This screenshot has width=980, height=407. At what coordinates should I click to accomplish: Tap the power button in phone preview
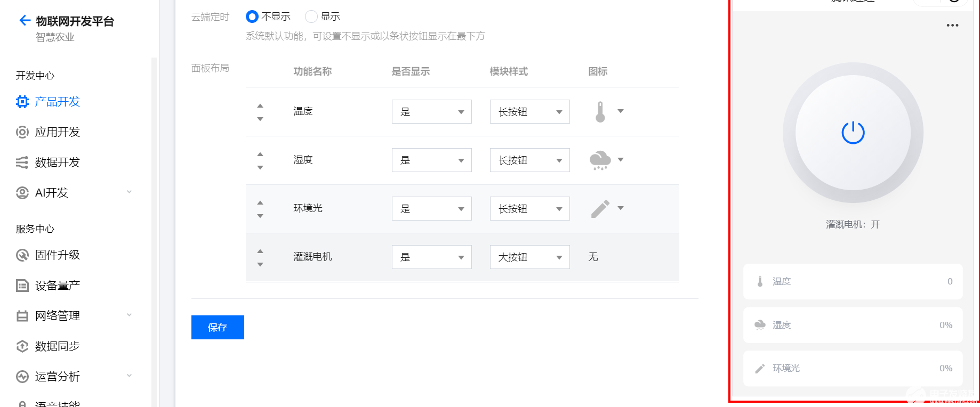(x=853, y=133)
